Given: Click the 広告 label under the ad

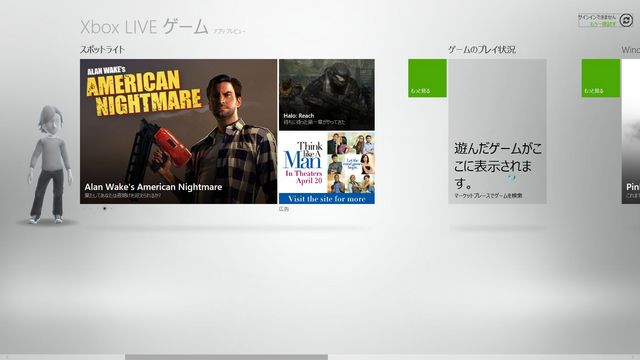Looking at the screenshot, I should coord(284,209).
